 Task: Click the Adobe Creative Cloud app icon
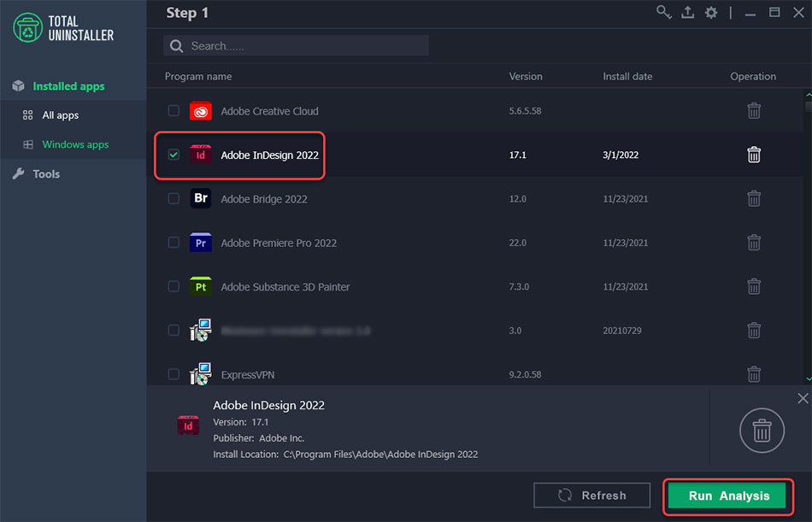tap(200, 111)
